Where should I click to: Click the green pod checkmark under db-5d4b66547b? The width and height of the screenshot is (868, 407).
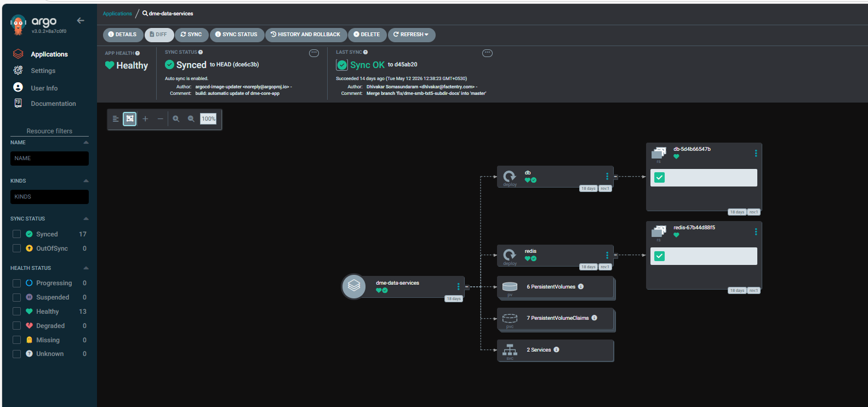pyautogui.click(x=660, y=178)
